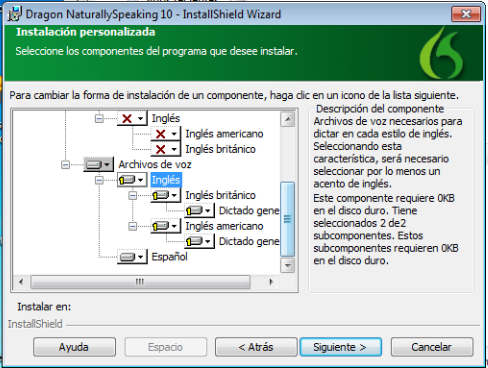Select the highlighted Inglés label
Image resolution: width=488 pixels, height=368 pixels.
coord(166,180)
